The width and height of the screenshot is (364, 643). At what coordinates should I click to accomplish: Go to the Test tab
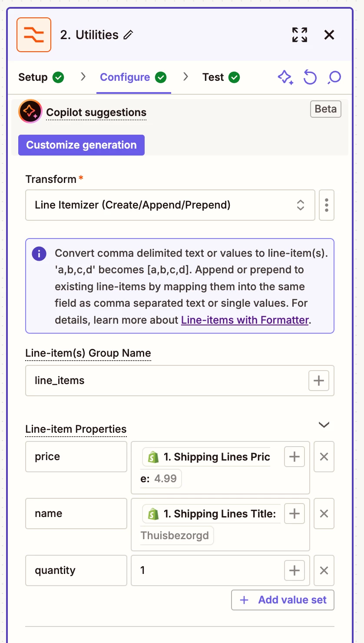pyautogui.click(x=221, y=77)
